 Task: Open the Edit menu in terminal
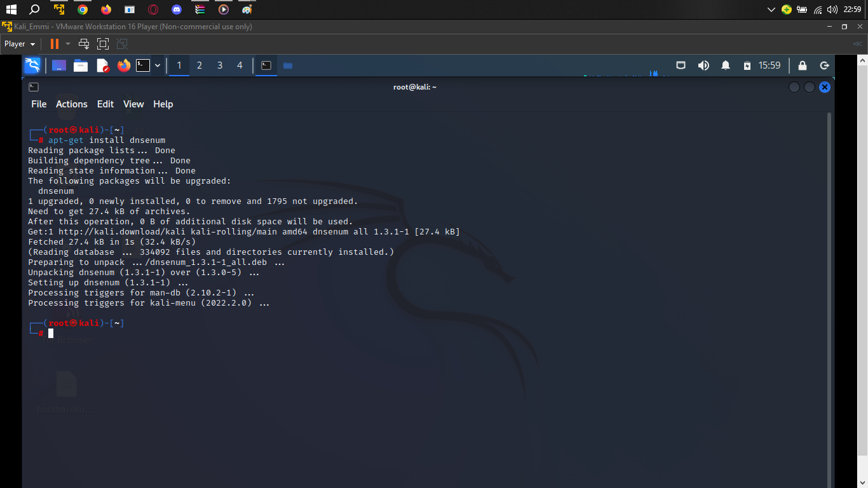(105, 104)
